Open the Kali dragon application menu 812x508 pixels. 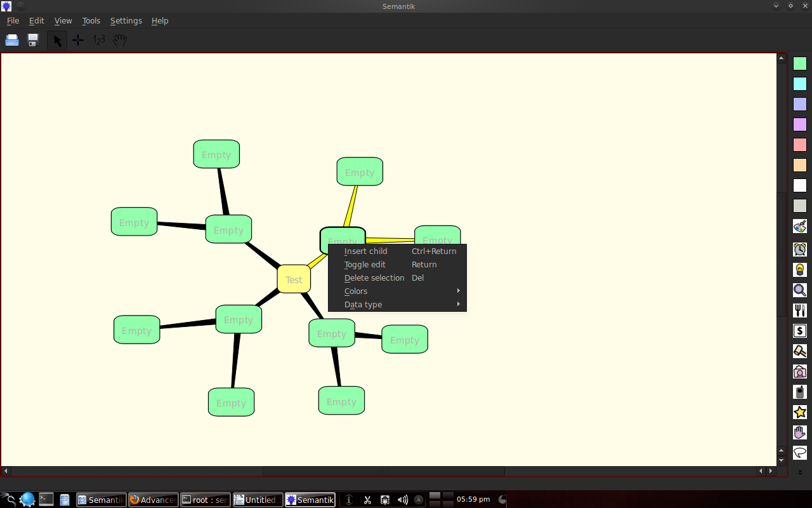[8, 499]
